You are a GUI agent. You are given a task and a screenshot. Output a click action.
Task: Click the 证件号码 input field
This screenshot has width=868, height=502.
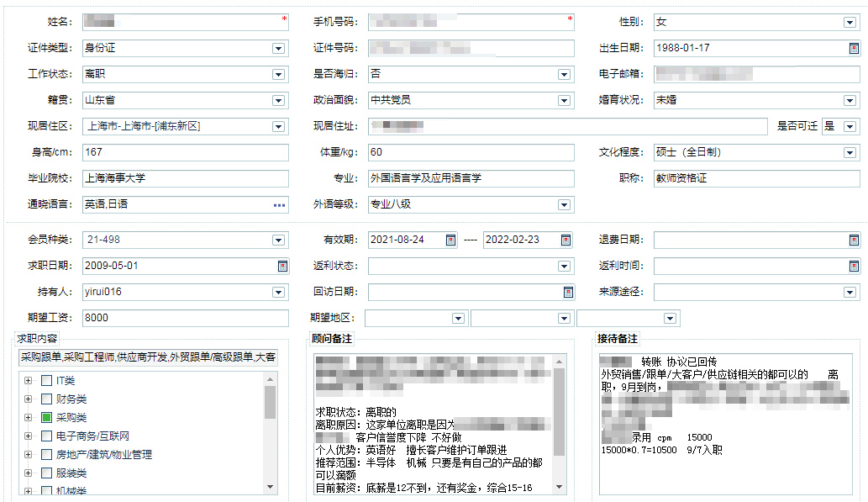471,48
